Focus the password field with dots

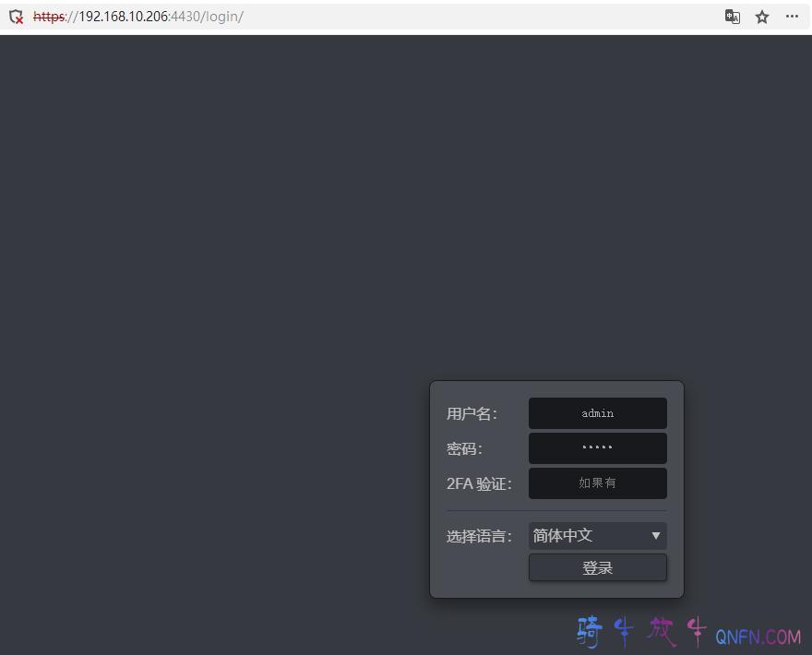click(x=597, y=448)
